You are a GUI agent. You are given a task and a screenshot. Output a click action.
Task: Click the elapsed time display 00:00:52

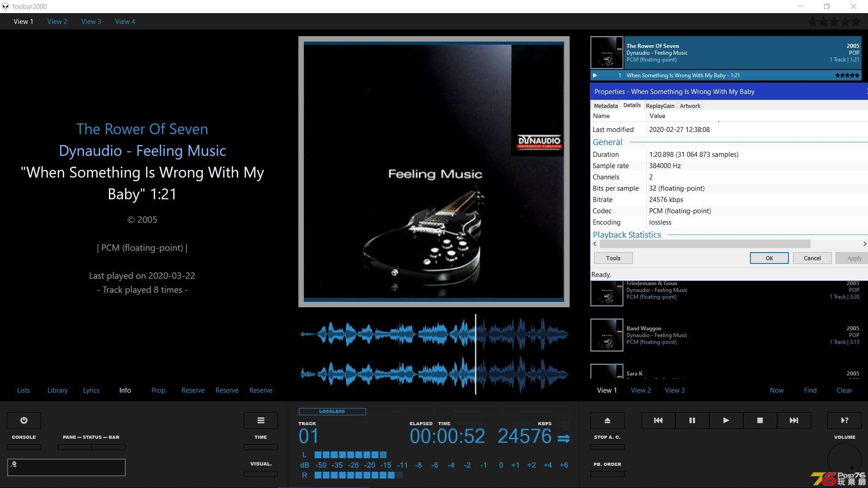[447, 436]
